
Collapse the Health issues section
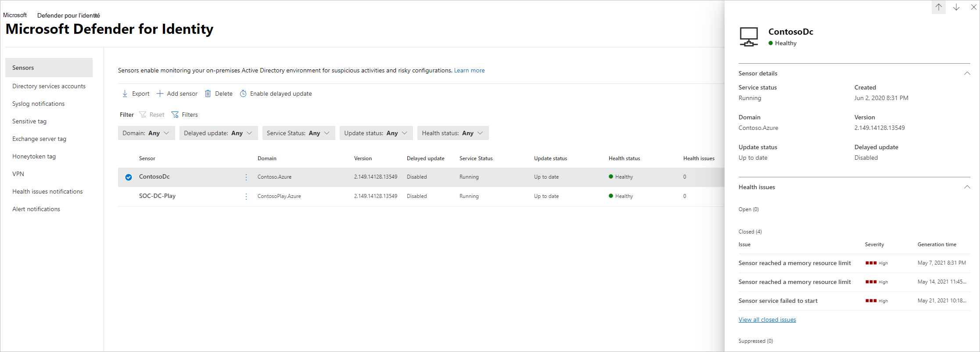[967, 187]
